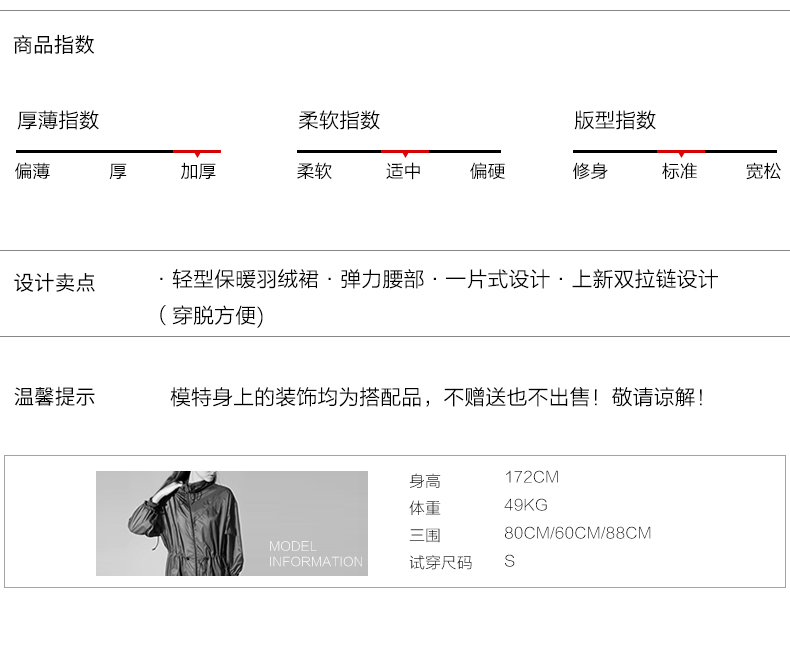Select the 偏薄 thickness label
Screen dimensions: 790x652
click(x=32, y=171)
